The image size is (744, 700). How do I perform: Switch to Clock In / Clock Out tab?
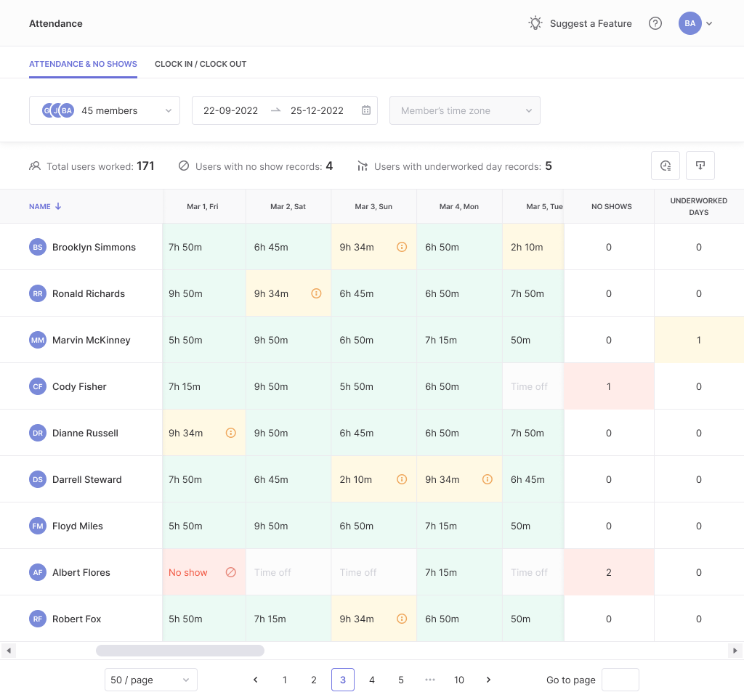pos(201,64)
